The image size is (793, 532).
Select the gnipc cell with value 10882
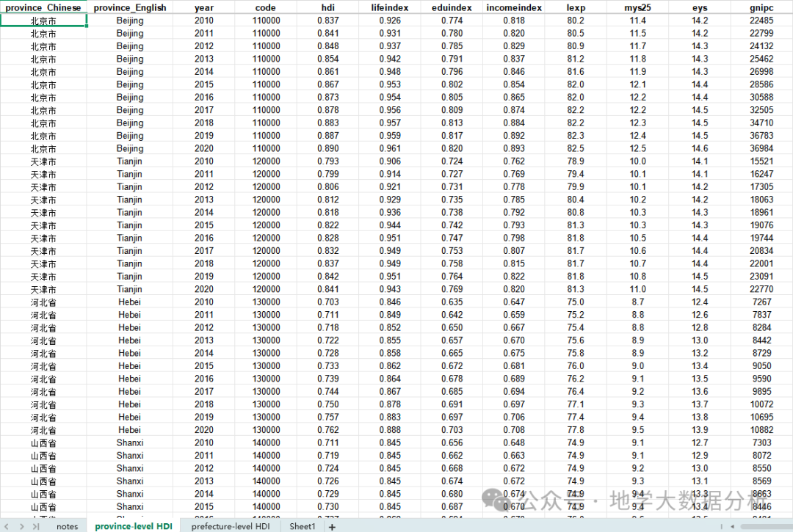[761, 430]
